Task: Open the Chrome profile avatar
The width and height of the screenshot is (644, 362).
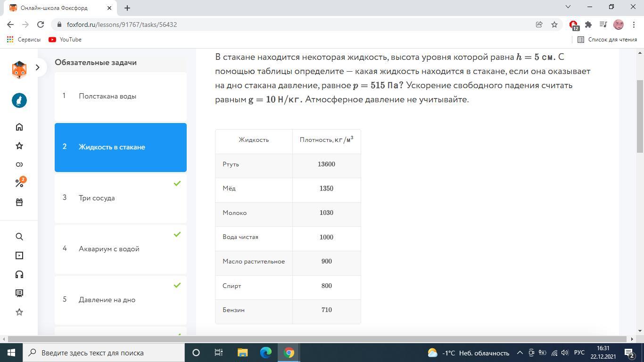Action: pos(619,25)
